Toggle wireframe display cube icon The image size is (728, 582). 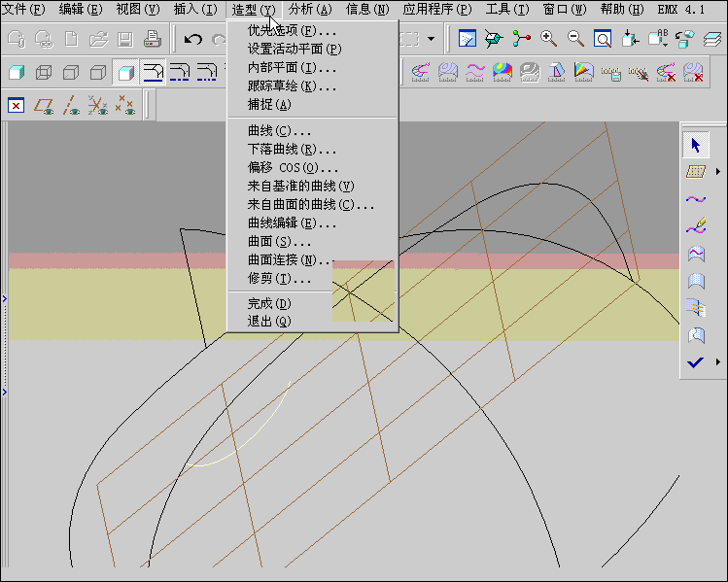pyautogui.click(x=44, y=73)
